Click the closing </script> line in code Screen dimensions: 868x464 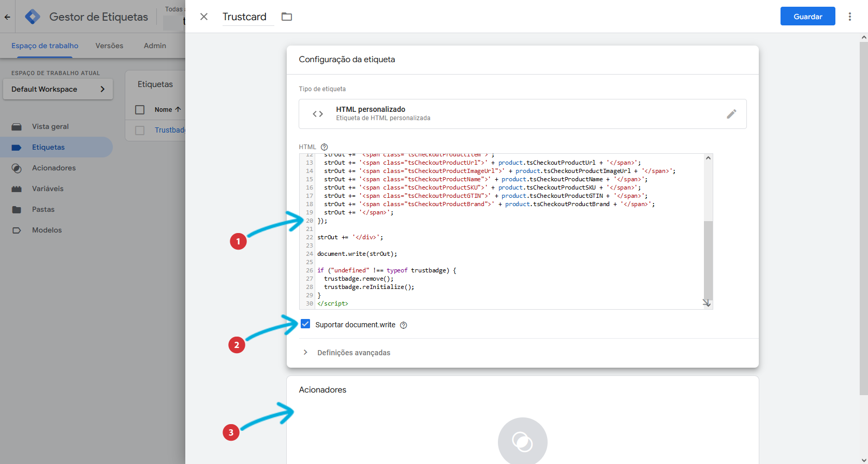333,303
